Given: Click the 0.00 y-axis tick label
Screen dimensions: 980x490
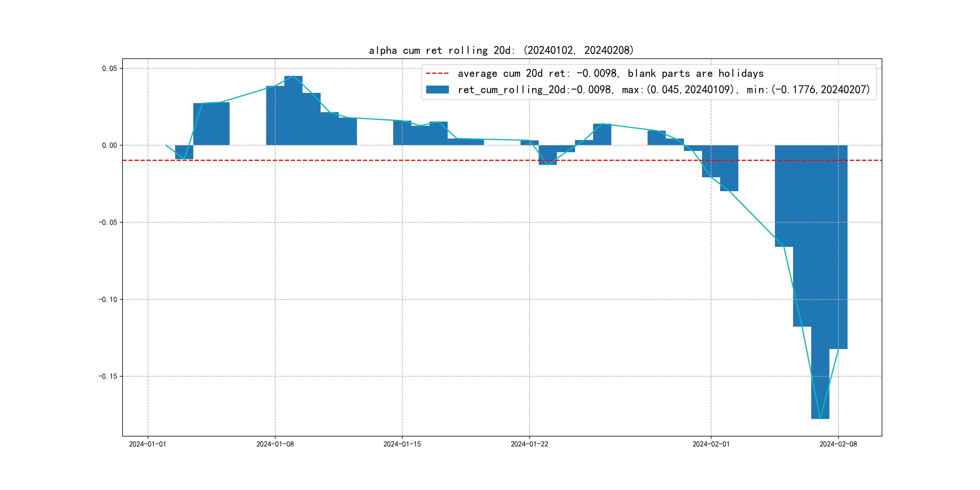Looking at the screenshot, I should pos(109,145).
